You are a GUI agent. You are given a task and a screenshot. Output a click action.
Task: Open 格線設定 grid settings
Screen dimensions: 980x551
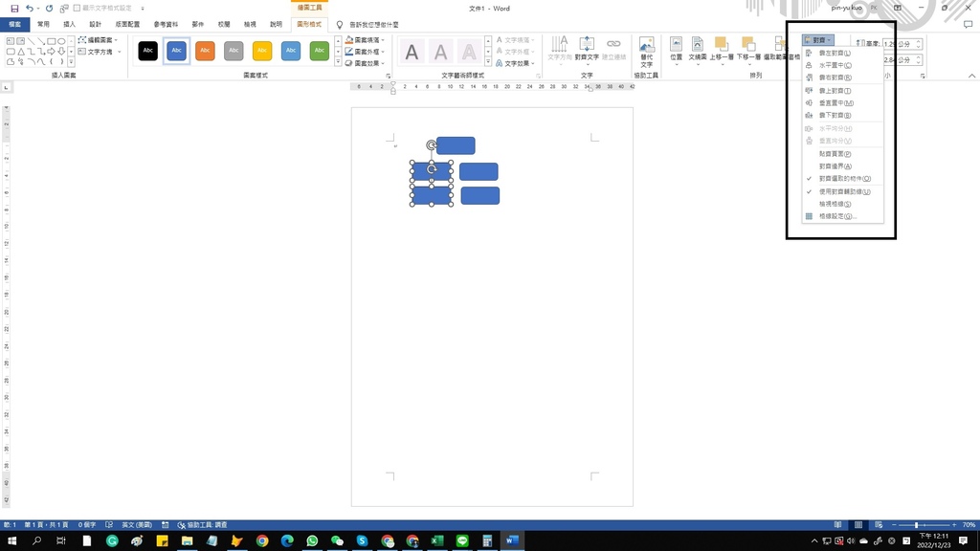point(843,216)
